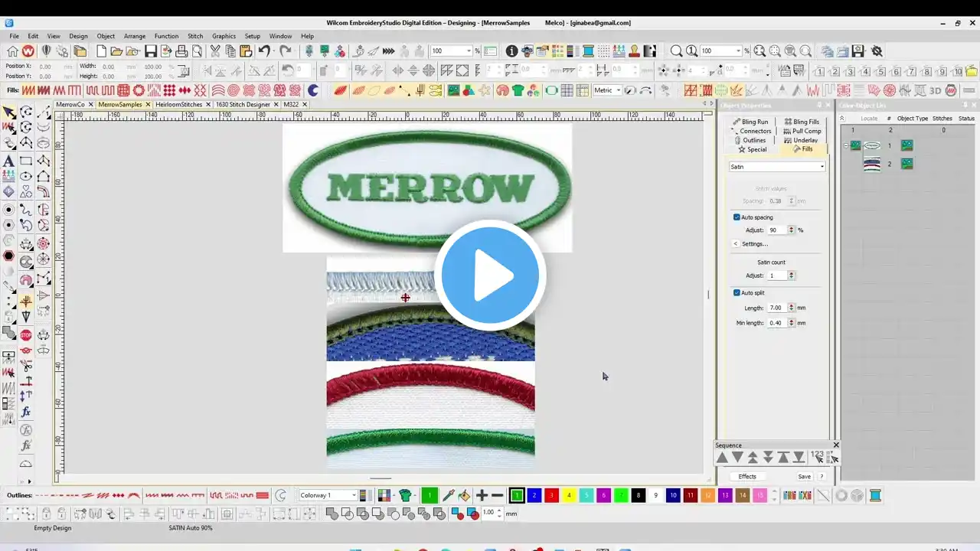Viewport: 980px width, 551px height.
Task: Open the Special properties tab
Action: pyautogui.click(x=752, y=149)
